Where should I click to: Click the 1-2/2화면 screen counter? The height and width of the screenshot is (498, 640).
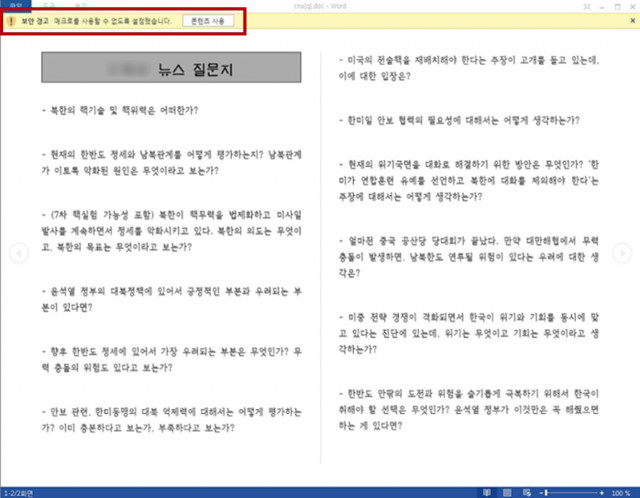tap(21, 493)
